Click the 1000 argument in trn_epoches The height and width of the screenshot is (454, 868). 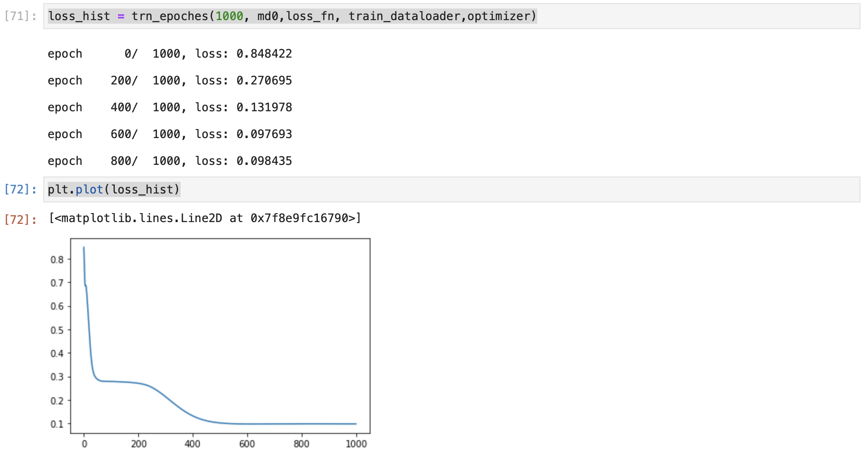[229, 17]
